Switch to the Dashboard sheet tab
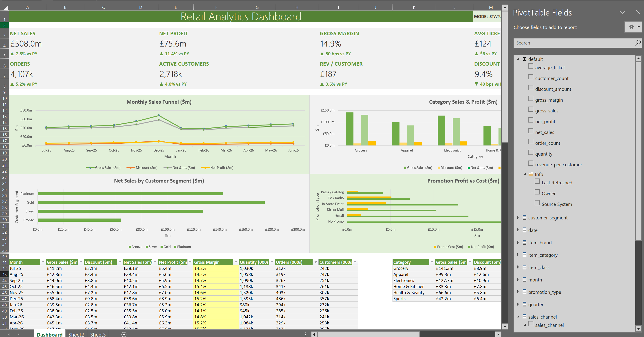This screenshot has width=644, height=337. pos(49,334)
